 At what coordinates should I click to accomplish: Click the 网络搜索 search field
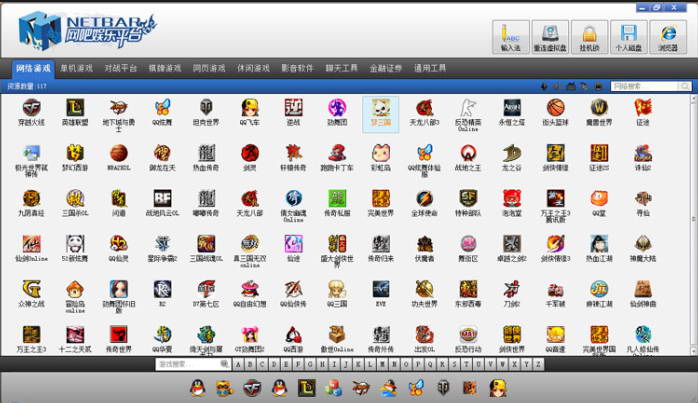[x=644, y=86]
